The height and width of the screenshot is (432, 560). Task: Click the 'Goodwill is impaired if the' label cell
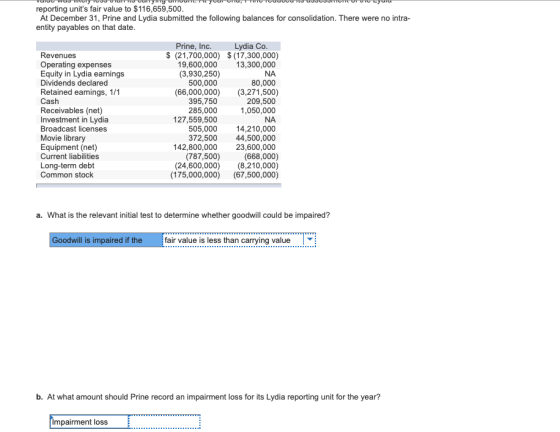click(x=106, y=240)
